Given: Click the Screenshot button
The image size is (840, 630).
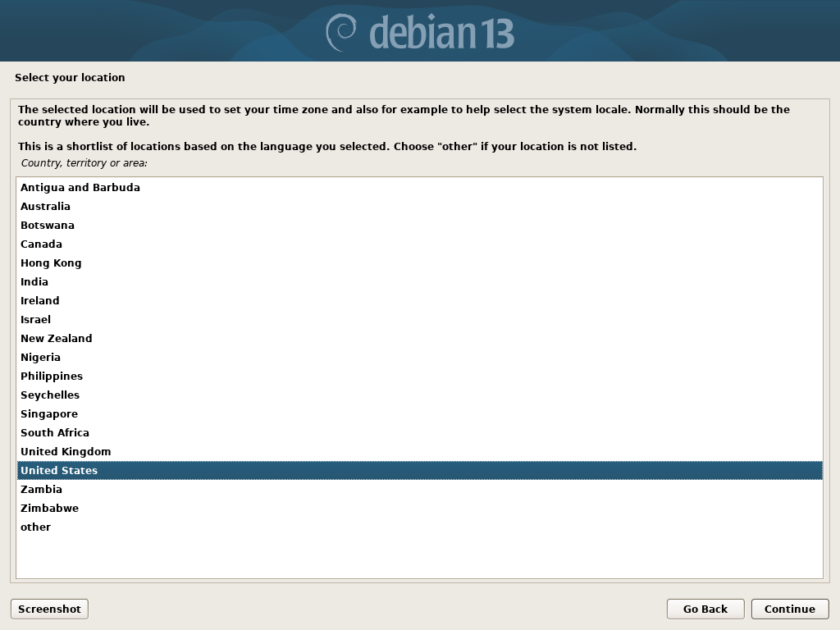Looking at the screenshot, I should [49, 609].
